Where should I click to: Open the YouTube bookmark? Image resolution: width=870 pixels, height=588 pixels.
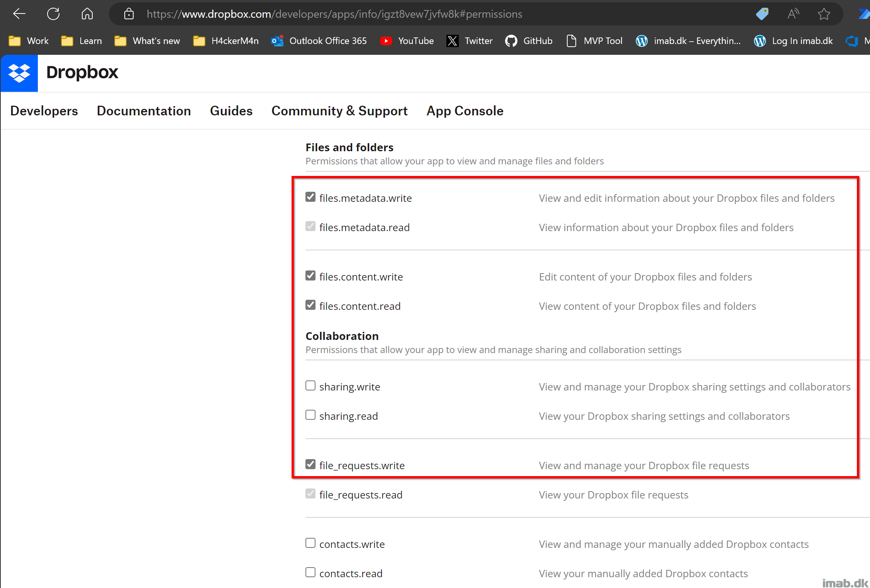(407, 41)
